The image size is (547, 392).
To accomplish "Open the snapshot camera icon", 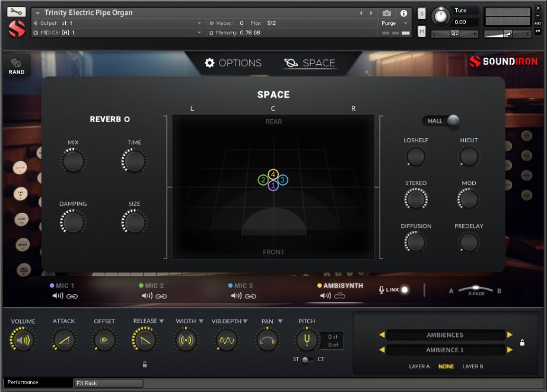I will [387, 13].
